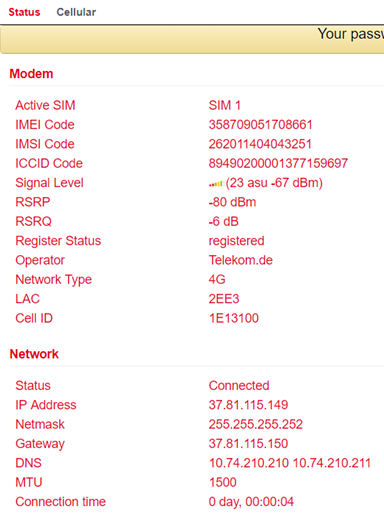384x524 pixels.
Task: Click the signal level asu dBm text
Action: pyautogui.click(x=274, y=183)
